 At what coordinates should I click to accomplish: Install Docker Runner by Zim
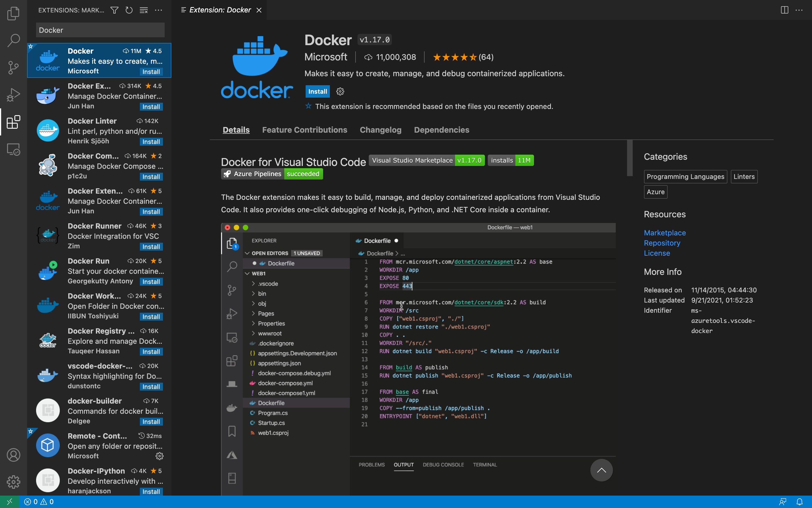tap(151, 247)
